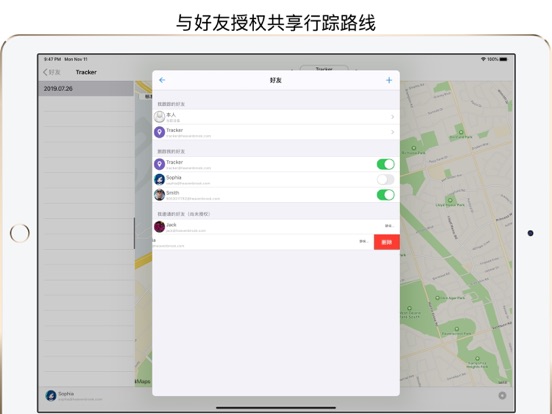Tap the status label beside the delete button
552x414 pixels.
[x=363, y=241]
